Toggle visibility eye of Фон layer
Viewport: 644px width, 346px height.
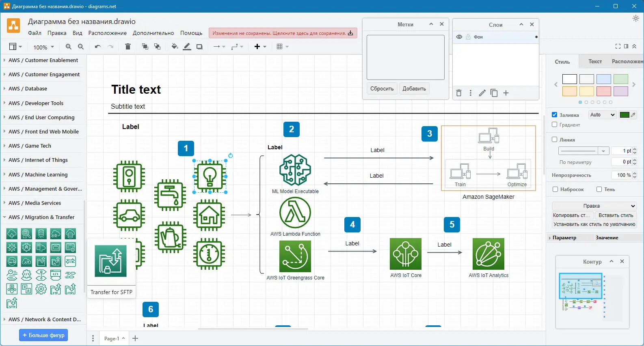[459, 37]
